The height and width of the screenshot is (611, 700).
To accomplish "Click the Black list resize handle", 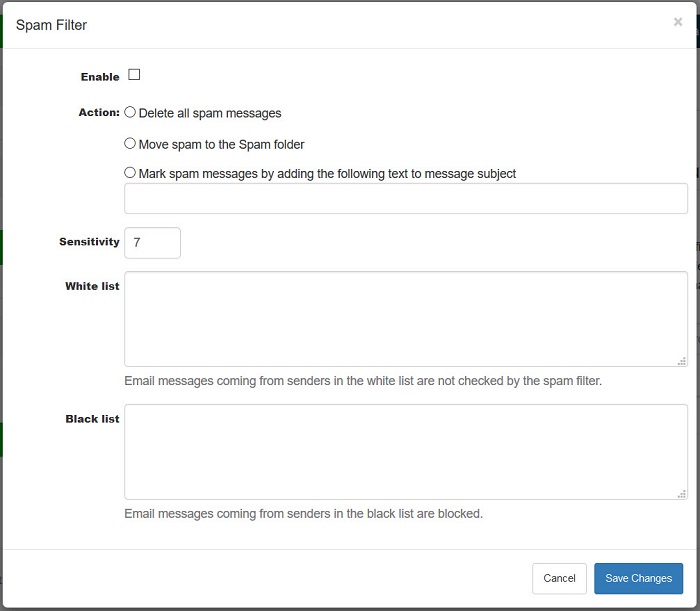I will 682,494.
